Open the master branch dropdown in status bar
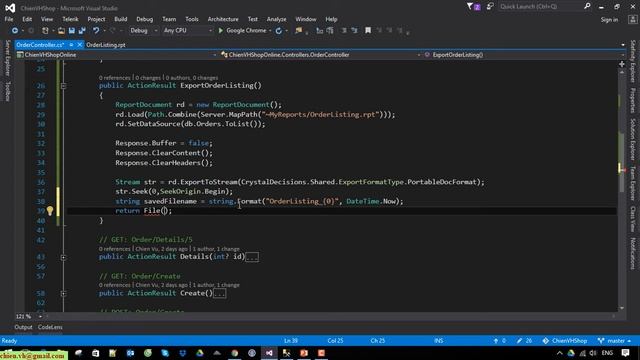The width and height of the screenshot is (640, 360). click(614, 341)
